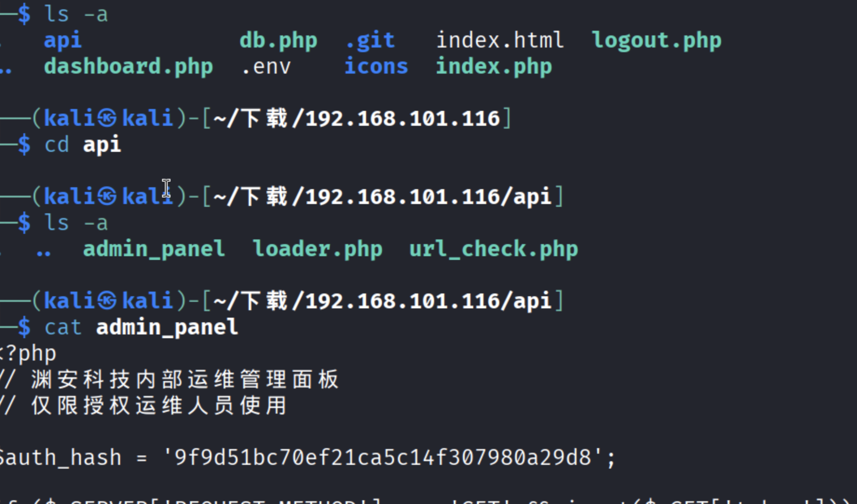Click dashboard.php in the listing

(x=128, y=67)
